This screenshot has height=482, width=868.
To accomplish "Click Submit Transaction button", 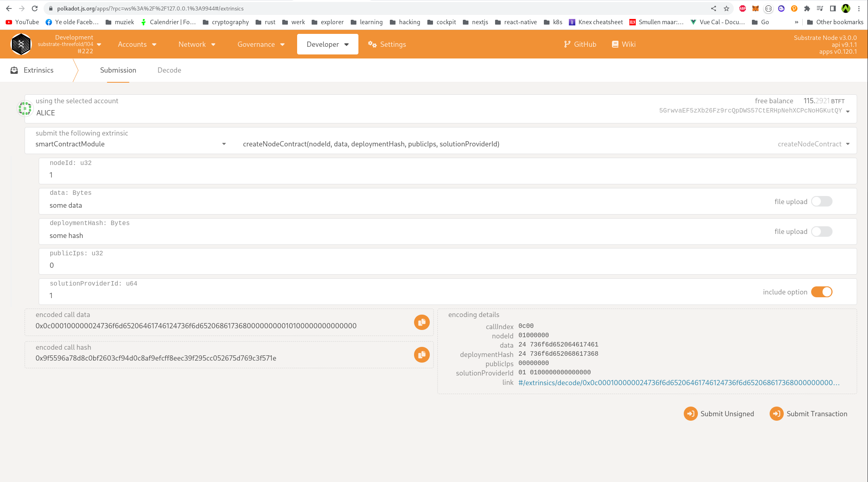I will click(x=808, y=414).
